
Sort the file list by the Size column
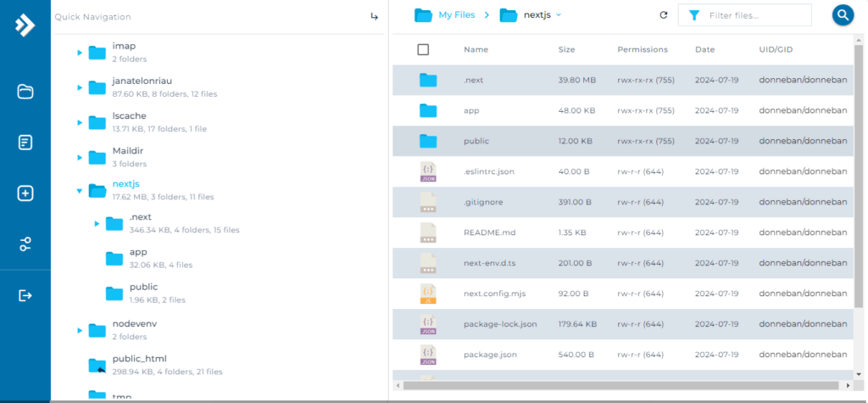[566, 50]
